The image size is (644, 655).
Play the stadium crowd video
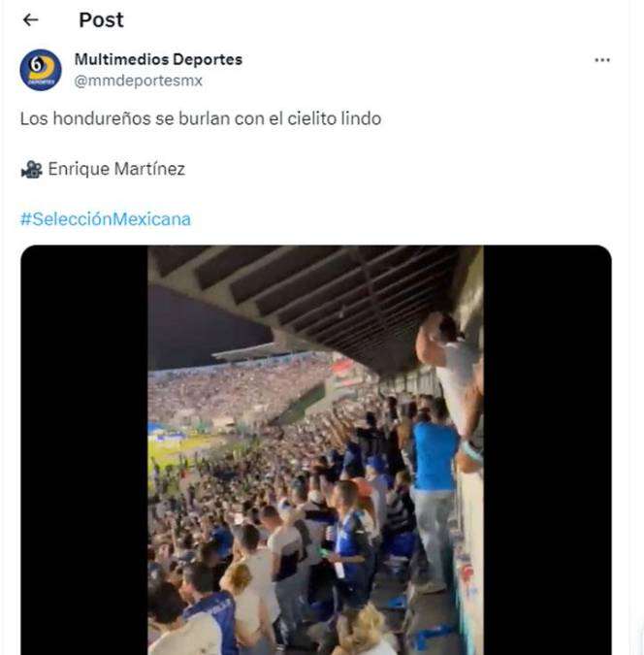coord(315,449)
